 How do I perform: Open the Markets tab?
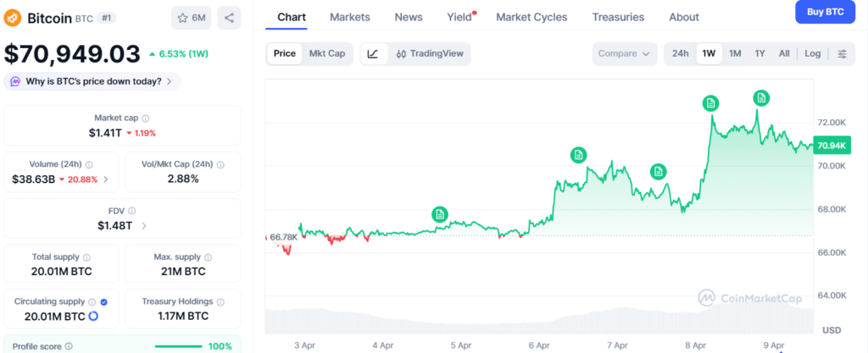tap(349, 17)
